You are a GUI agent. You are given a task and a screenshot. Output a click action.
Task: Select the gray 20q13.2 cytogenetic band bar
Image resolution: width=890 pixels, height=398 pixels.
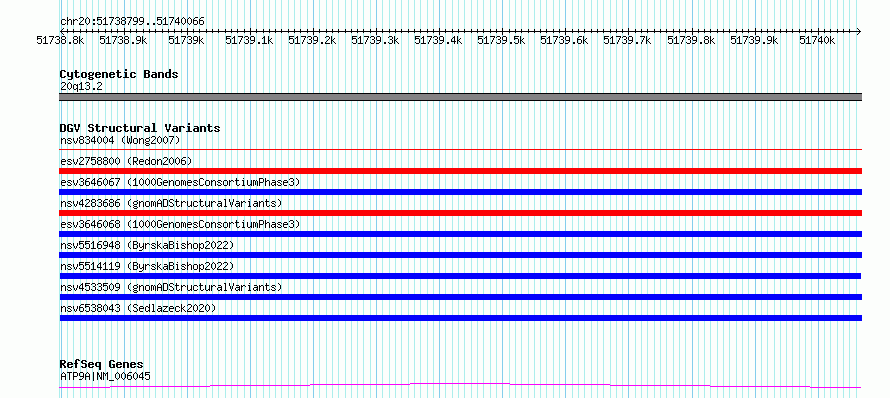click(x=460, y=97)
